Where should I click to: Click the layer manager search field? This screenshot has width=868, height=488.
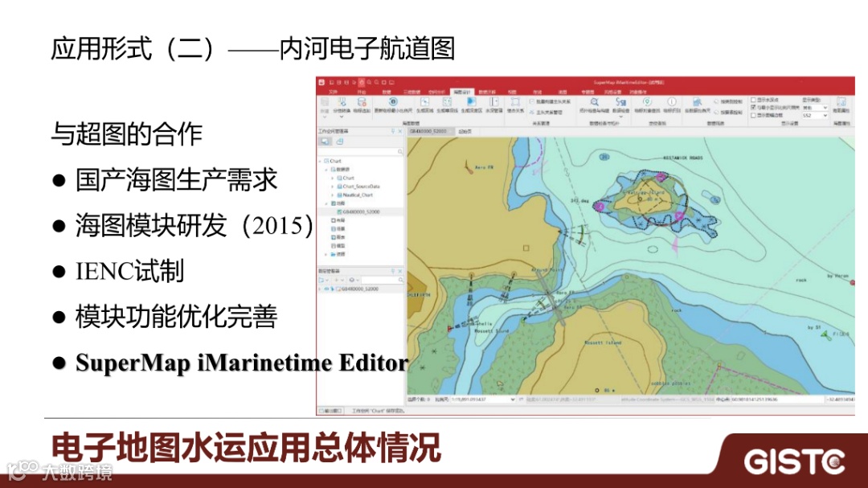pyautogui.click(x=382, y=280)
